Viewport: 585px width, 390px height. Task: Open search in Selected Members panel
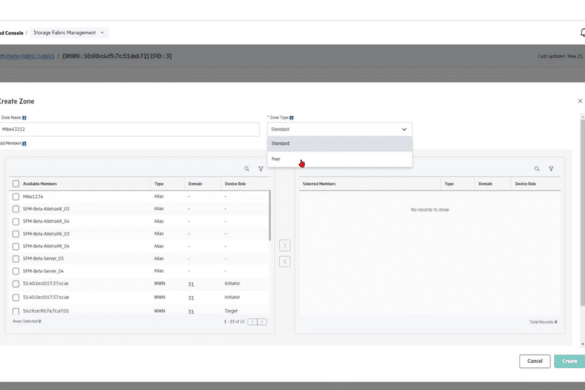tap(536, 169)
